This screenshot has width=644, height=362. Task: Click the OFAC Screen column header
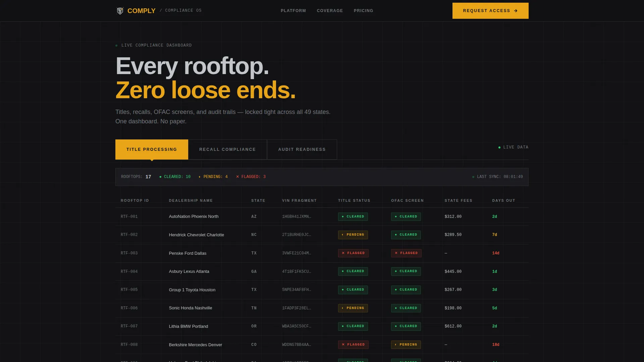click(408, 200)
